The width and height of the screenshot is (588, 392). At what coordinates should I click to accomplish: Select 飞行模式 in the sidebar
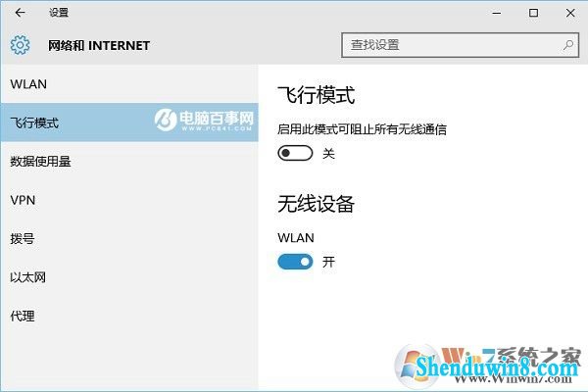[x=129, y=122]
